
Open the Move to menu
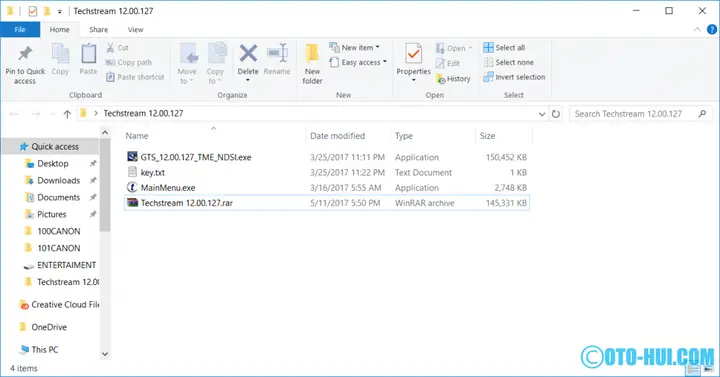point(187,64)
